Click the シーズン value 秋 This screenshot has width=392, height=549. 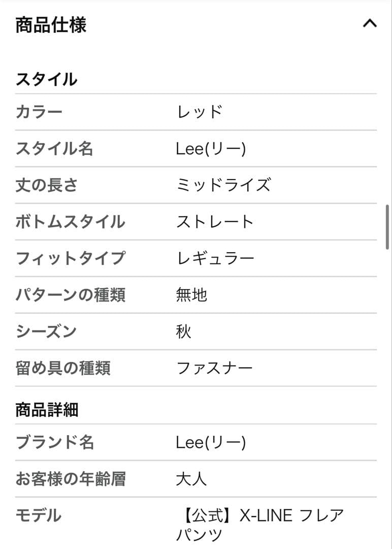[184, 331]
